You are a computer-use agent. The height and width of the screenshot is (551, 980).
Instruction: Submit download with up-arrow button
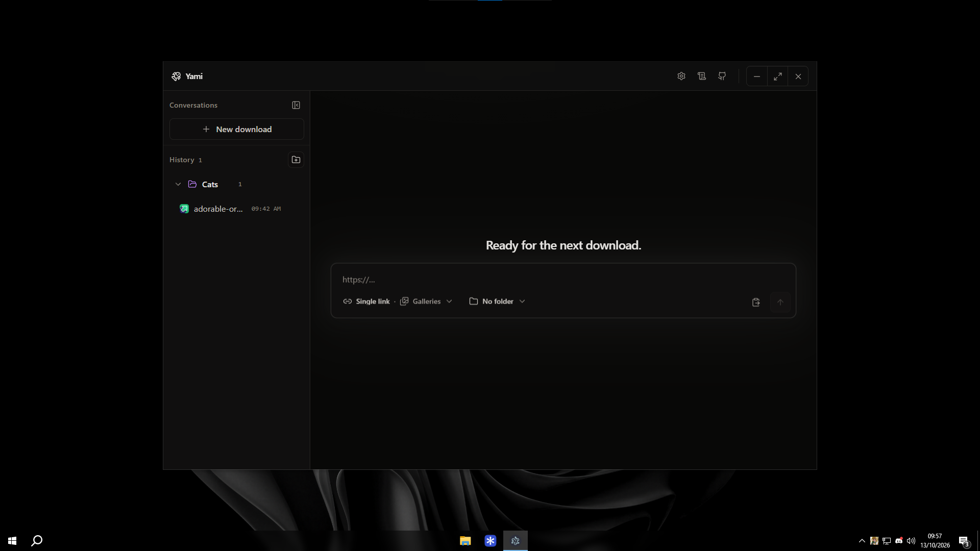pyautogui.click(x=780, y=302)
